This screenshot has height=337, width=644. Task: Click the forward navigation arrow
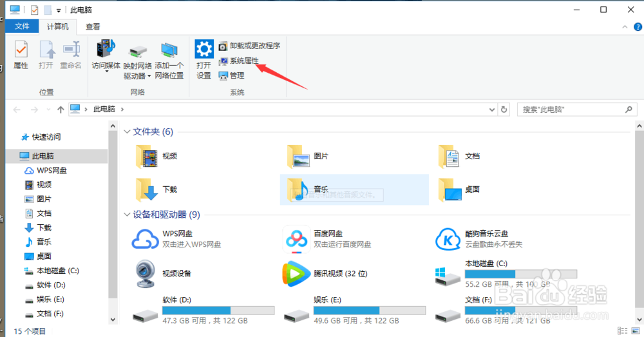(x=35, y=110)
